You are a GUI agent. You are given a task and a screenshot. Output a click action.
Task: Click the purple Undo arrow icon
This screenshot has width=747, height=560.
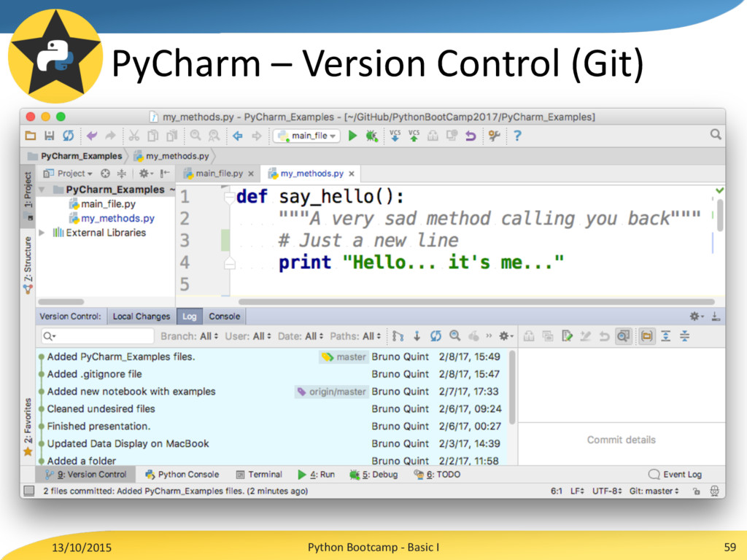(92, 136)
